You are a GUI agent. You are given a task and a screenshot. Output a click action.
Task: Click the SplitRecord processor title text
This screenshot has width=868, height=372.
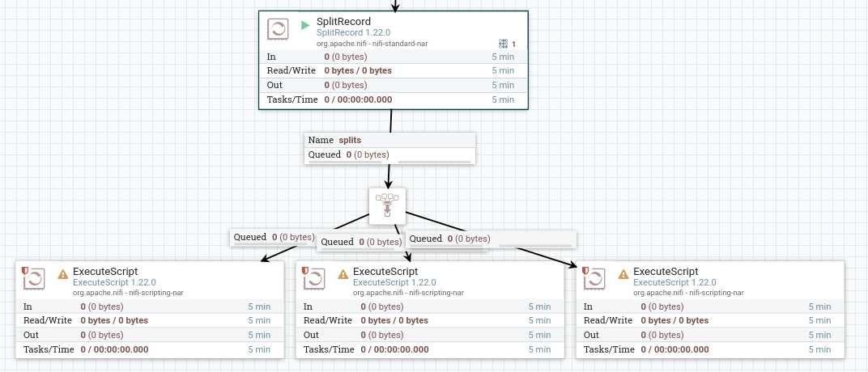(343, 22)
